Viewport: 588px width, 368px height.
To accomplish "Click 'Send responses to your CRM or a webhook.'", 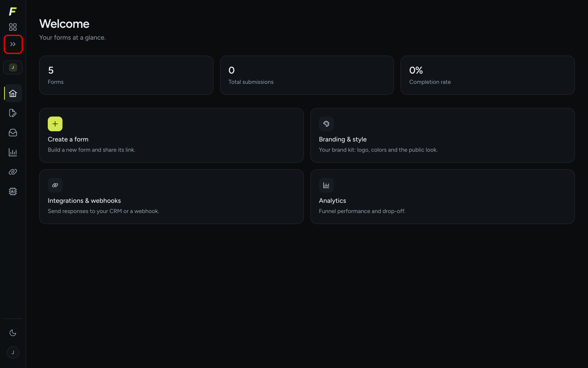I will tap(103, 211).
